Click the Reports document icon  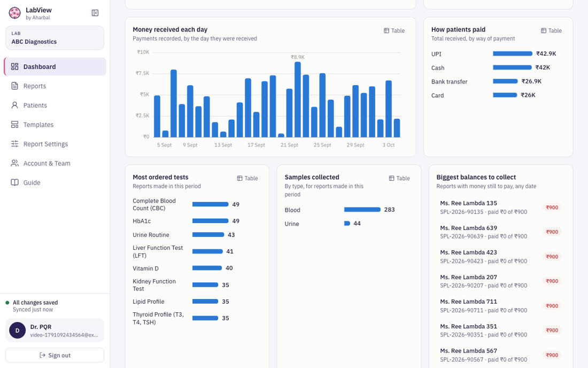(14, 86)
